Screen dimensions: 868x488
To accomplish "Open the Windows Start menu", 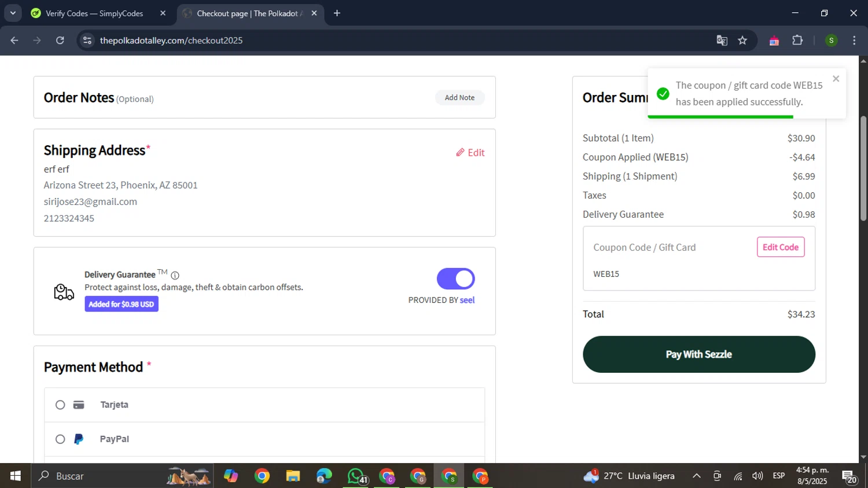I will [16, 476].
